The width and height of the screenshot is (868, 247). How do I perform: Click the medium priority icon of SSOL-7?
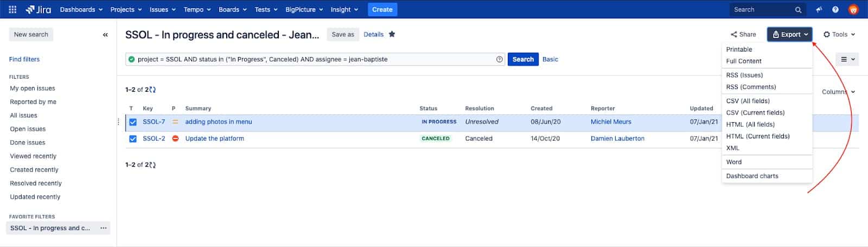pos(175,122)
